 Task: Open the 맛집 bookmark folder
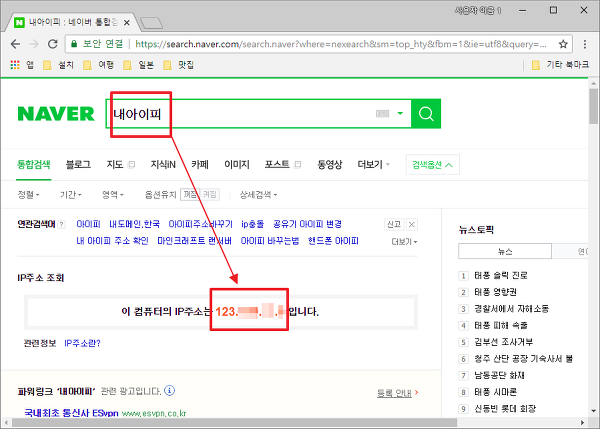tap(178, 65)
